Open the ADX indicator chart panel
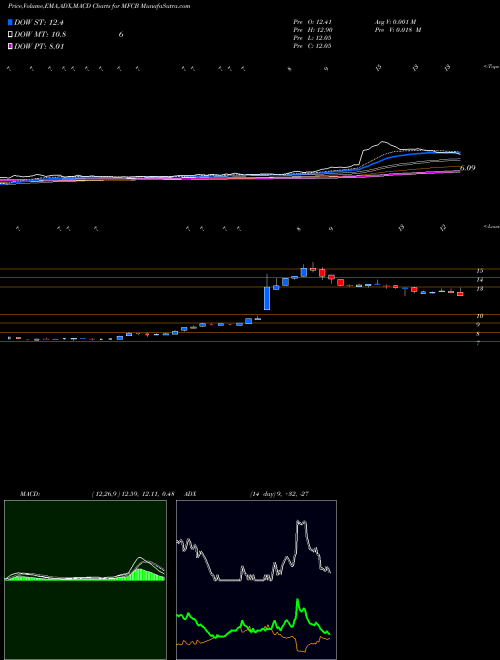Viewport: 500px width, 660px height. coord(256,580)
